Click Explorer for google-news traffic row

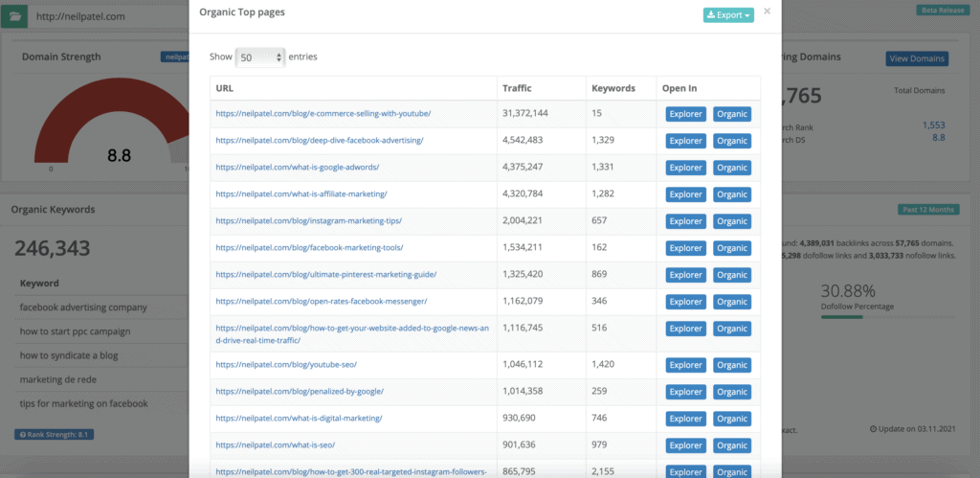click(685, 329)
